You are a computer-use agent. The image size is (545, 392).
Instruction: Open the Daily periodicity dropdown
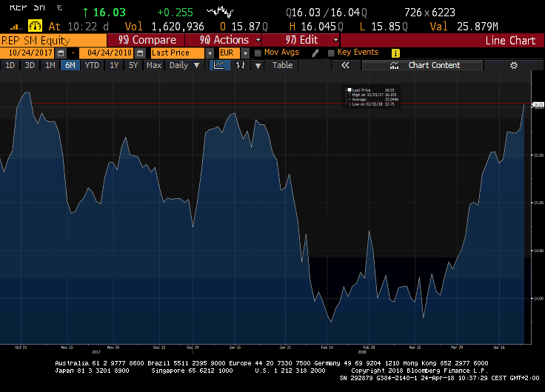click(184, 65)
